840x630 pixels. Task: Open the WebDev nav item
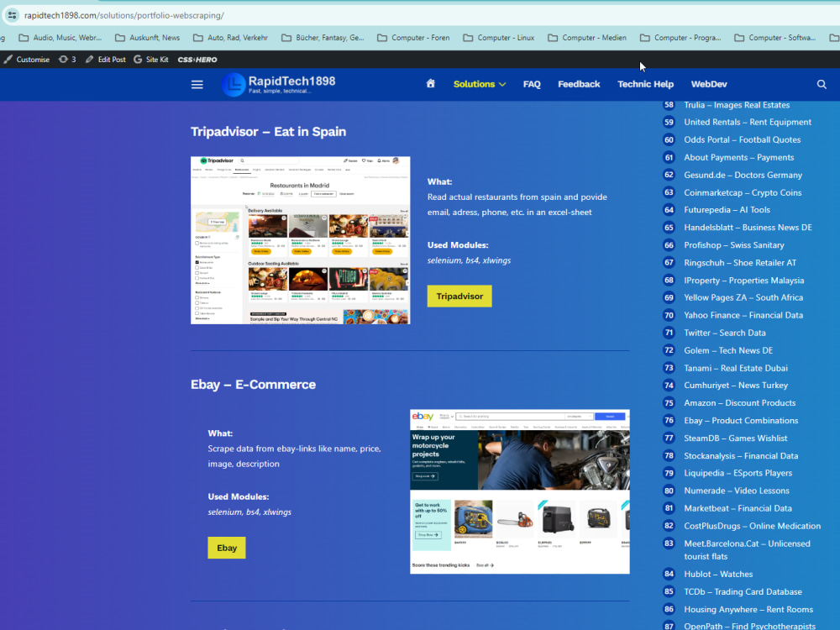(x=709, y=84)
